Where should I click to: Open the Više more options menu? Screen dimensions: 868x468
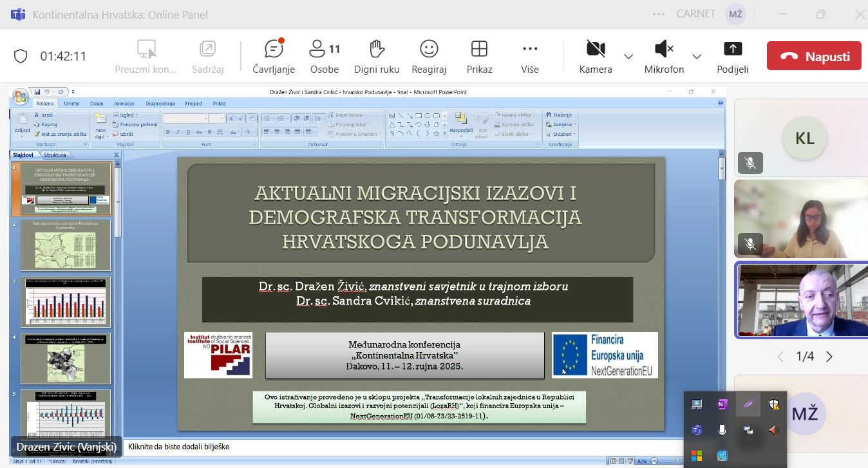(529, 56)
